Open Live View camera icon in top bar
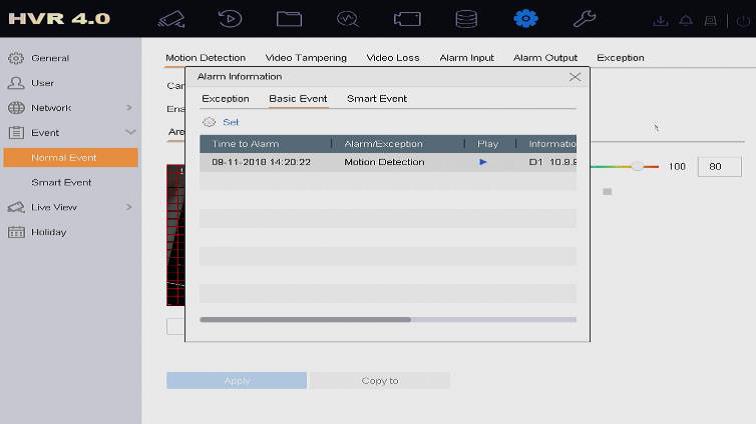This screenshot has width=756, height=424. (x=171, y=19)
